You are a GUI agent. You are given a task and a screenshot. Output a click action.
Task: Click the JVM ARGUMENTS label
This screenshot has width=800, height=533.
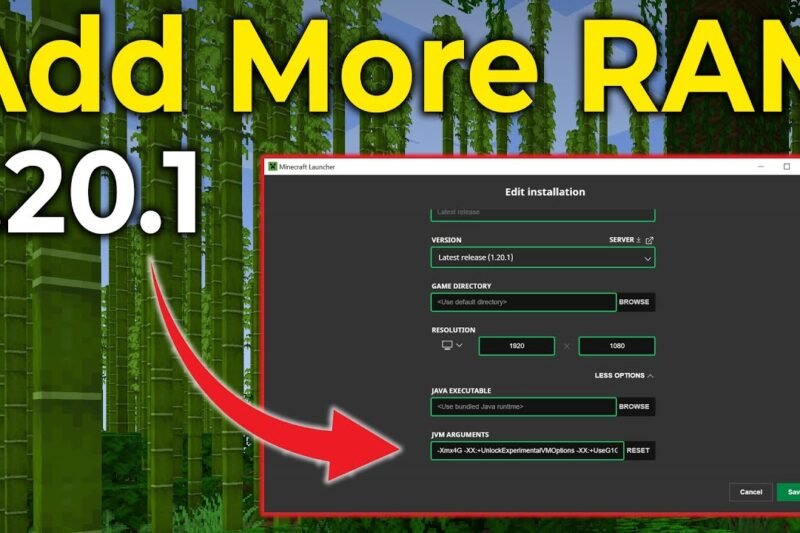click(x=460, y=435)
